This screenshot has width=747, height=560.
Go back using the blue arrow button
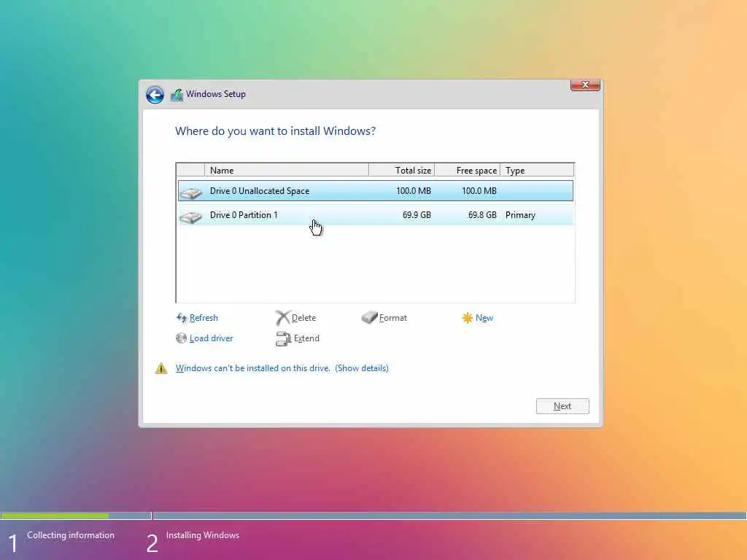pyautogui.click(x=155, y=94)
